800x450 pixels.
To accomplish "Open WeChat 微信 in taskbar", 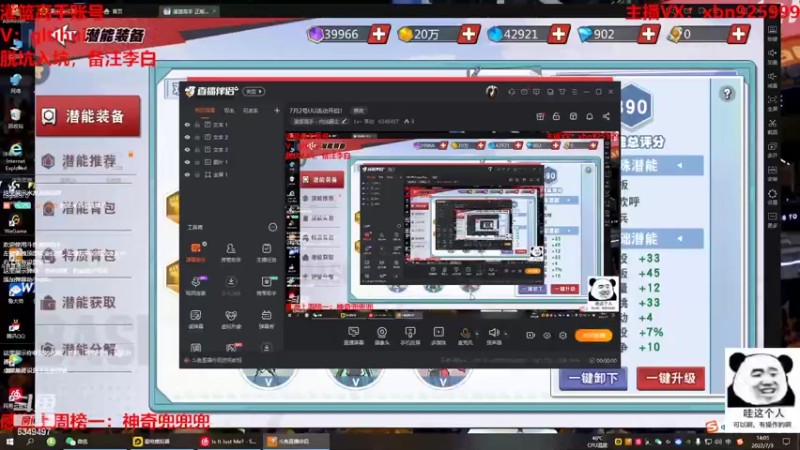I will (x=77, y=441).
